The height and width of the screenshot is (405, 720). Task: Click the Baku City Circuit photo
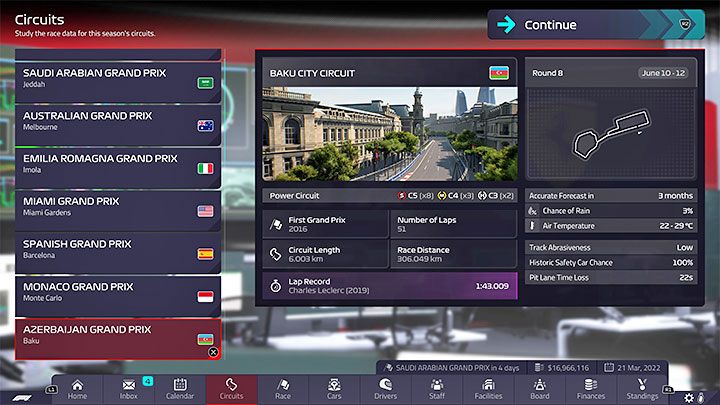point(390,133)
